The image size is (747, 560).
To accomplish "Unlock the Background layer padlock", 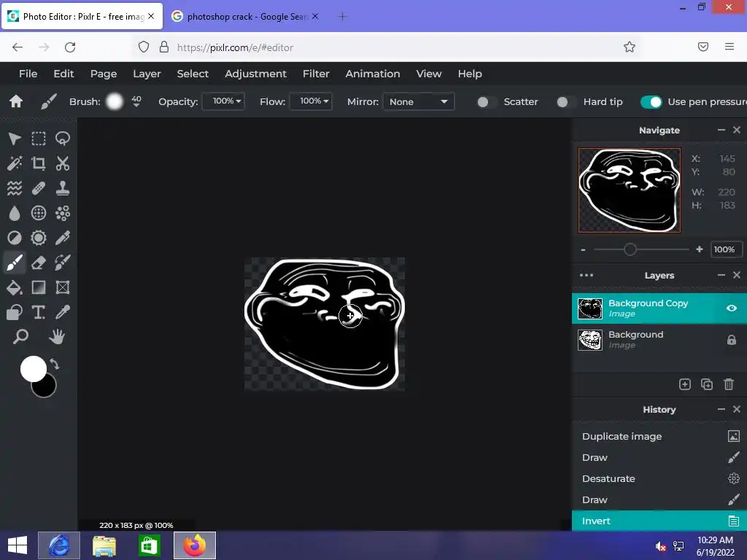I will [731, 340].
